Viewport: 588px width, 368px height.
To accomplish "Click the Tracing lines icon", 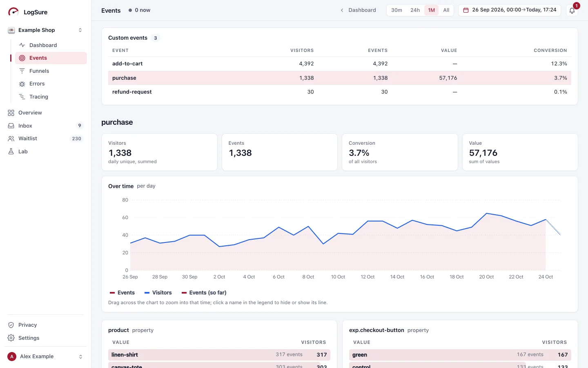I will 22,97.
